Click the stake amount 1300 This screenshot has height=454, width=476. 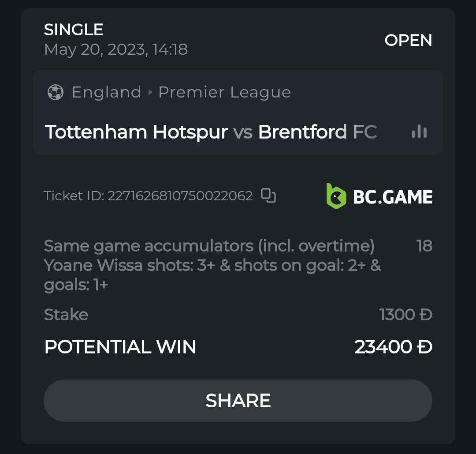405,315
